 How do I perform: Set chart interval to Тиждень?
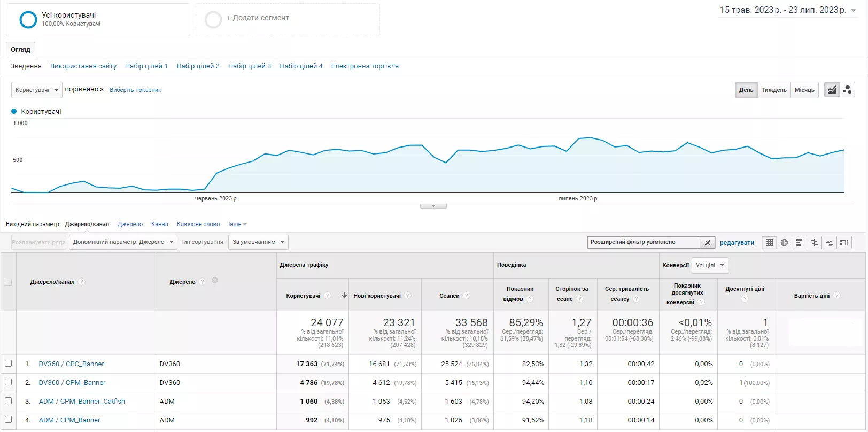coord(774,90)
